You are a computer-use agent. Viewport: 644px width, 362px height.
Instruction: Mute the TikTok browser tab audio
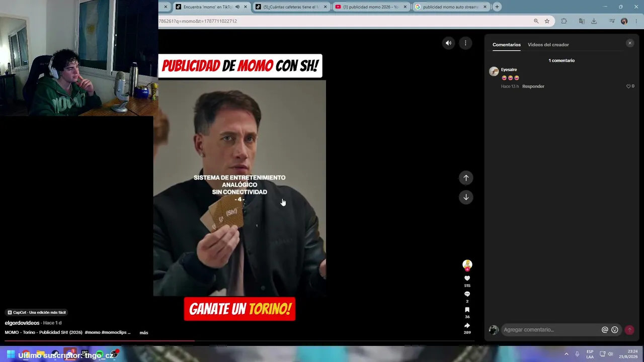237,7
